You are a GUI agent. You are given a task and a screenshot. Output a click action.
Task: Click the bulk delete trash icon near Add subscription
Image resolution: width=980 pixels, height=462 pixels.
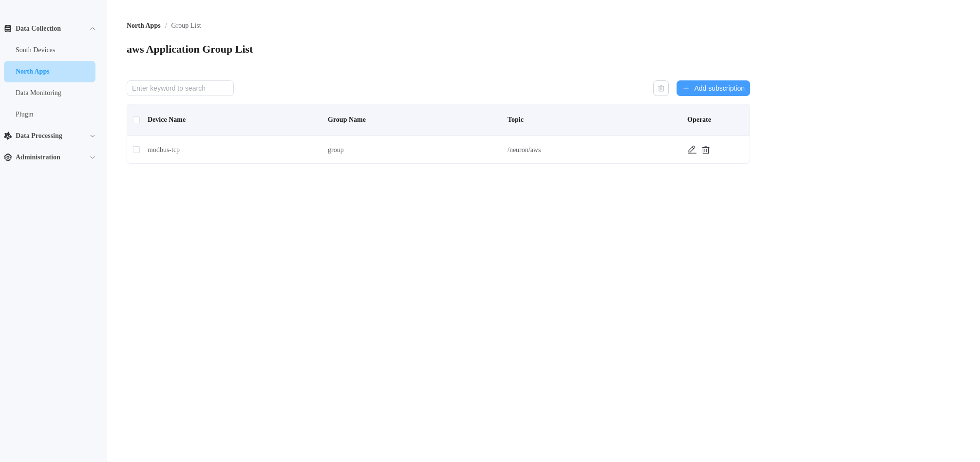(x=660, y=88)
